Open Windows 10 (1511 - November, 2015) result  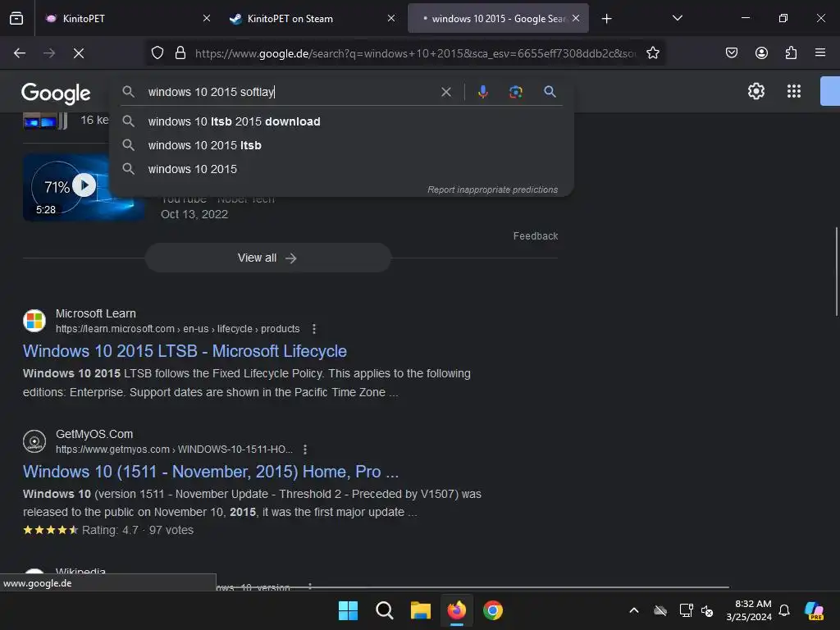[211, 472]
